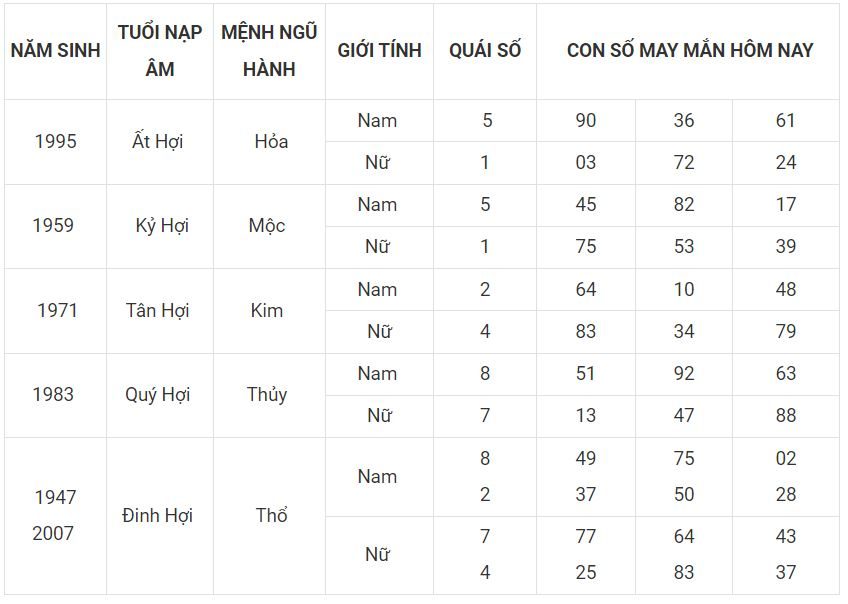The image size is (848, 604).
Task: Click the NĂM SINH column header
Action: coord(55,51)
